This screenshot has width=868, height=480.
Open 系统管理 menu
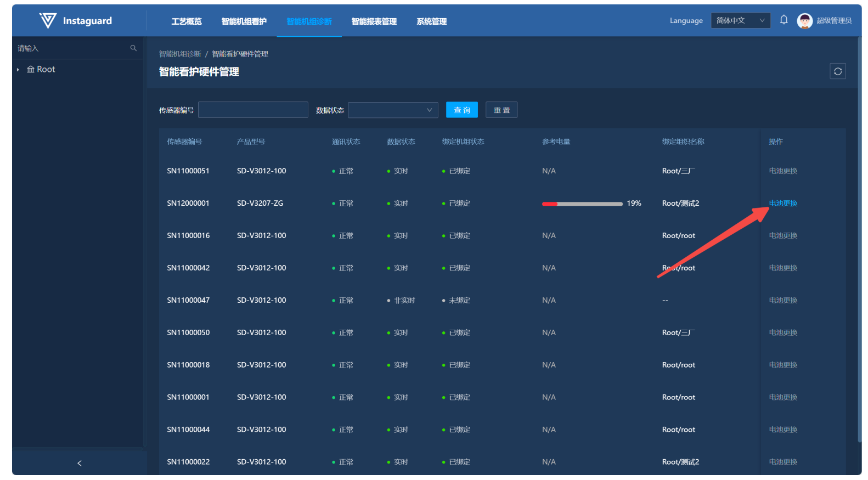click(432, 21)
